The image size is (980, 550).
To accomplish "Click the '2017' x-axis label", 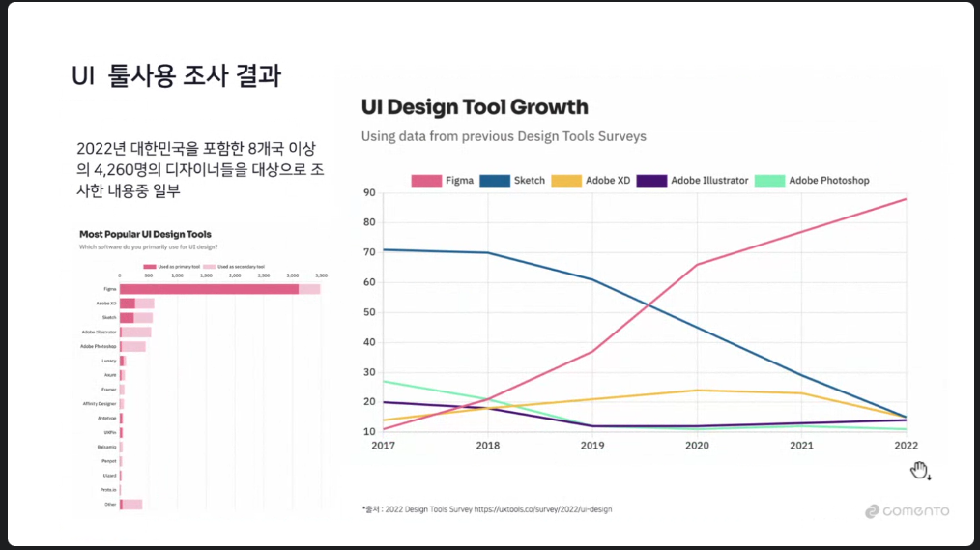I will point(383,446).
